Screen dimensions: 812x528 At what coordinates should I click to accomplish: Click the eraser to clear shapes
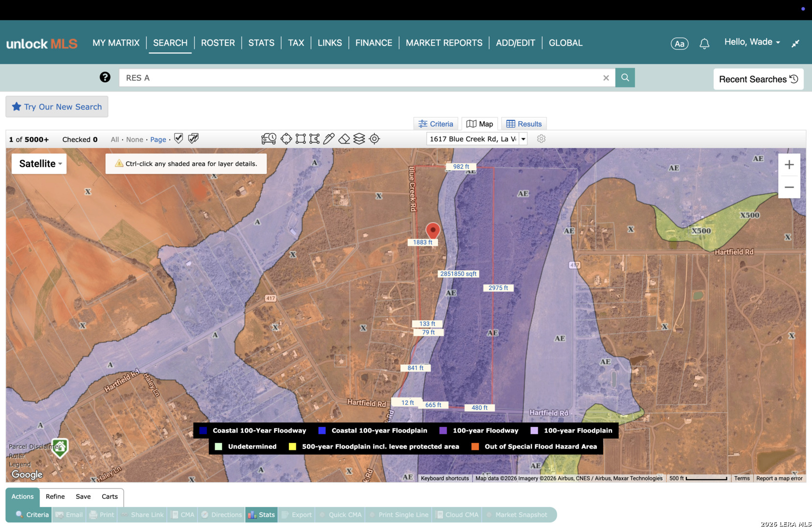click(x=344, y=139)
